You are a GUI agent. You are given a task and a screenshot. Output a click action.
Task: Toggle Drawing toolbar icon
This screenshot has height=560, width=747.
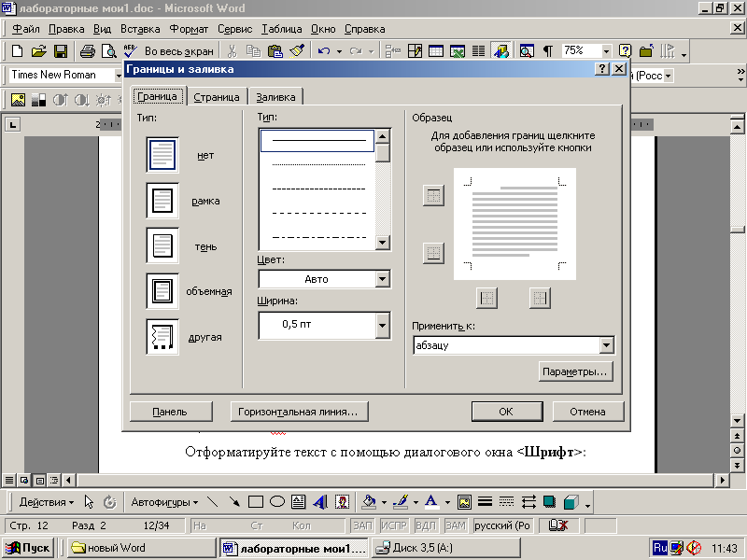tap(500, 50)
